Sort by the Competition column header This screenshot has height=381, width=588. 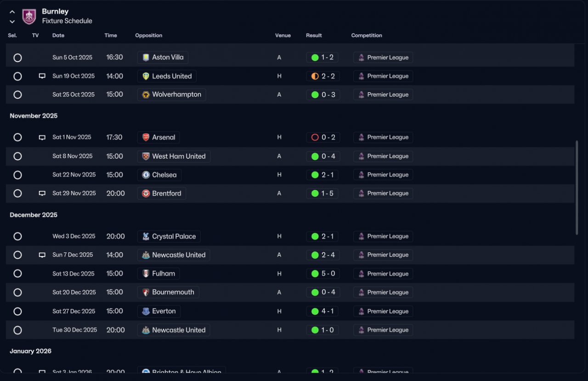(x=367, y=35)
